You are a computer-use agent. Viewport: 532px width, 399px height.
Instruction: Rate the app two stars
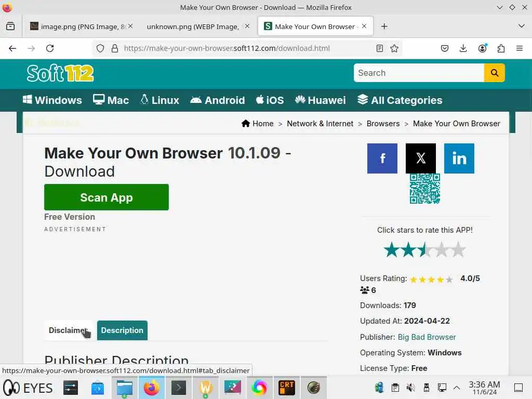point(408,250)
